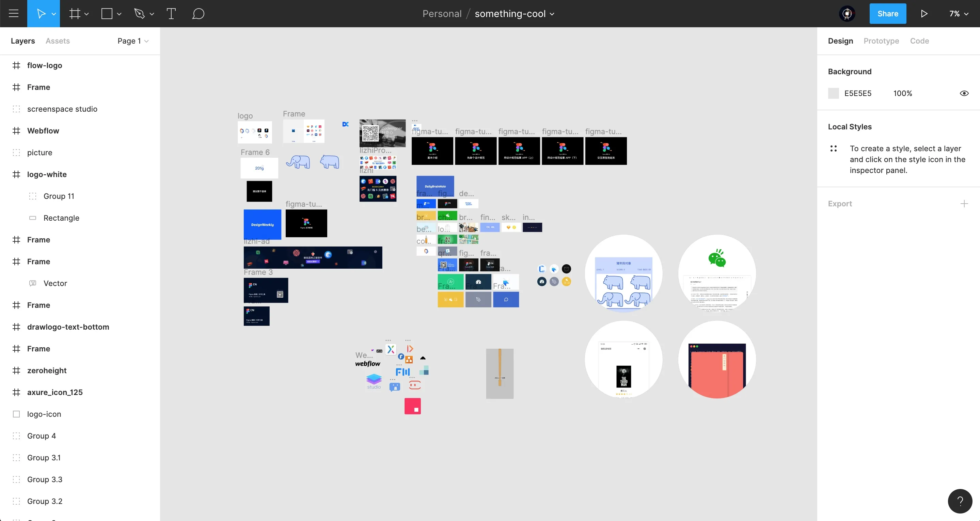Click the Share button

[x=887, y=14]
